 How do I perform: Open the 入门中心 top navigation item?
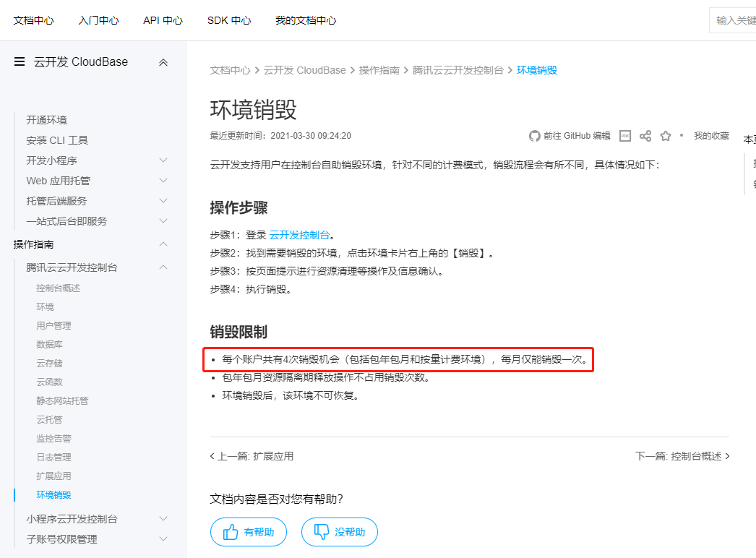[x=98, y=20]
